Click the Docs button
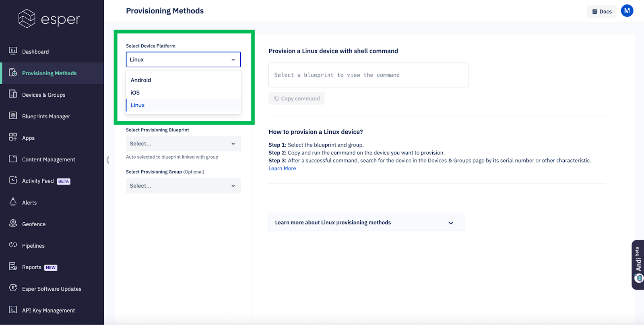644x325 pixels. point(602,12)
